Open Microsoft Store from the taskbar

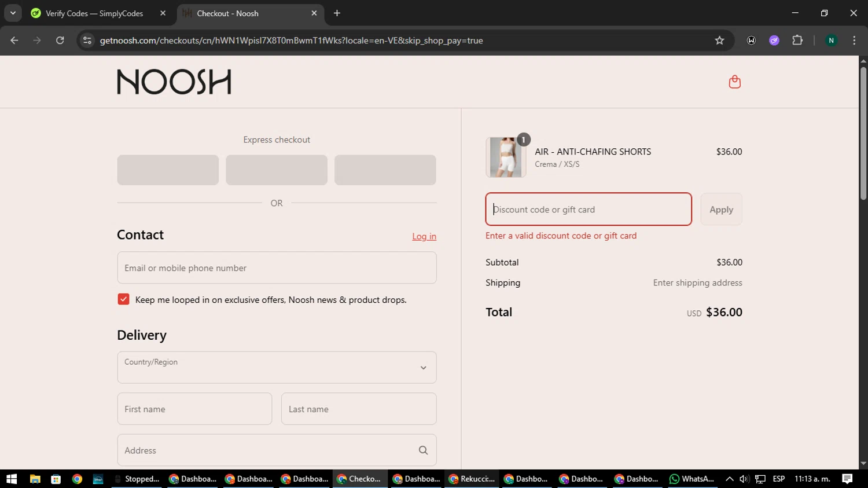coord(56,479)
